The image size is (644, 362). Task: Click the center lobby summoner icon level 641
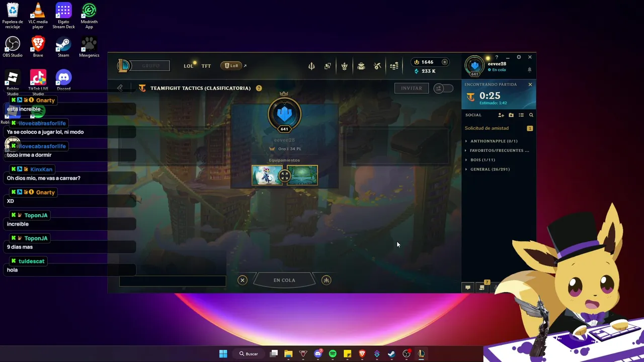pyautogui.click(x=284, y=115)
